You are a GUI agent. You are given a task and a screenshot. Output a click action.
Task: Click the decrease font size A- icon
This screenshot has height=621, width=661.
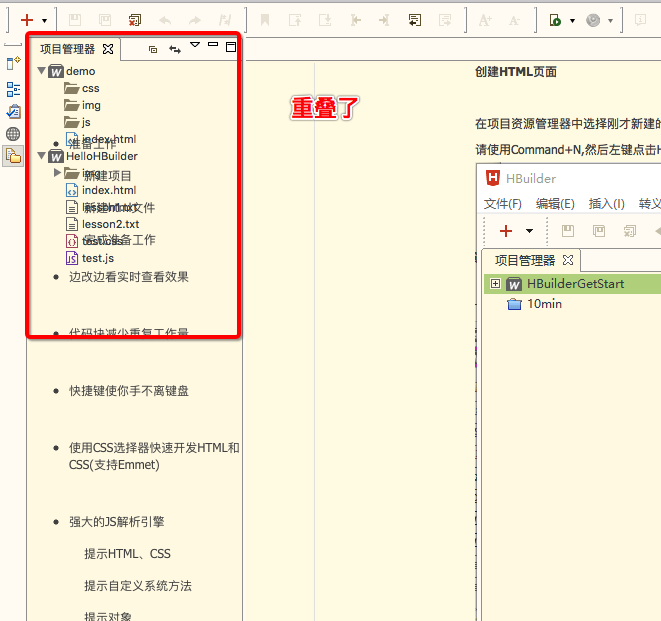click(x=514, y=20)
